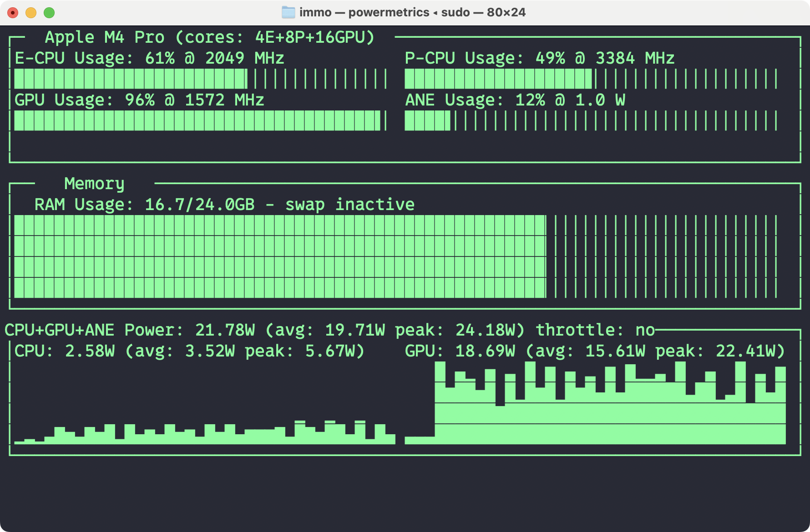Click the P-CPU usage bar gauge
The image size is (810, 532).
pyautogui.click(x=591, y=79)
